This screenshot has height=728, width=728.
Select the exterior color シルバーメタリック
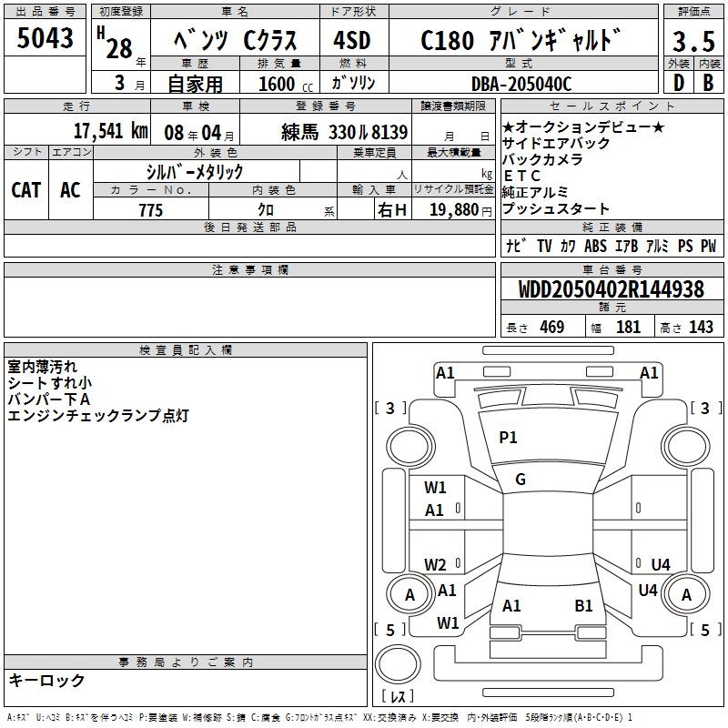point(195,172)
